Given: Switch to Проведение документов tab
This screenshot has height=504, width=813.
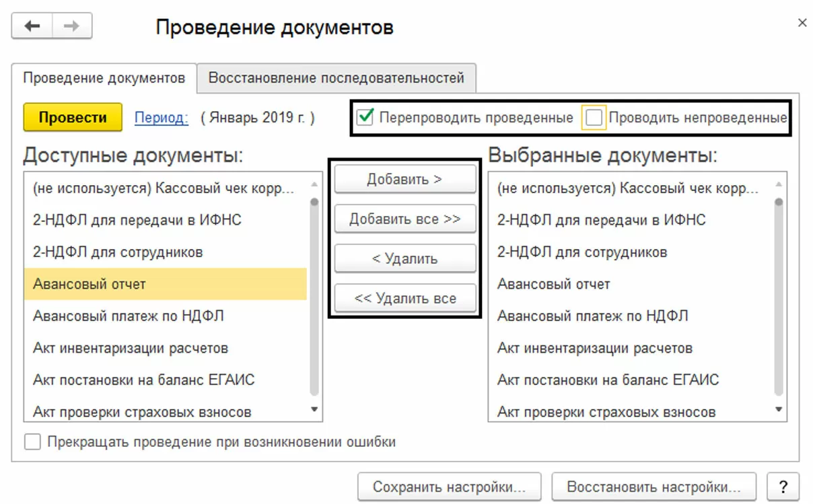Looking at the screenshot, I should 104,78.
